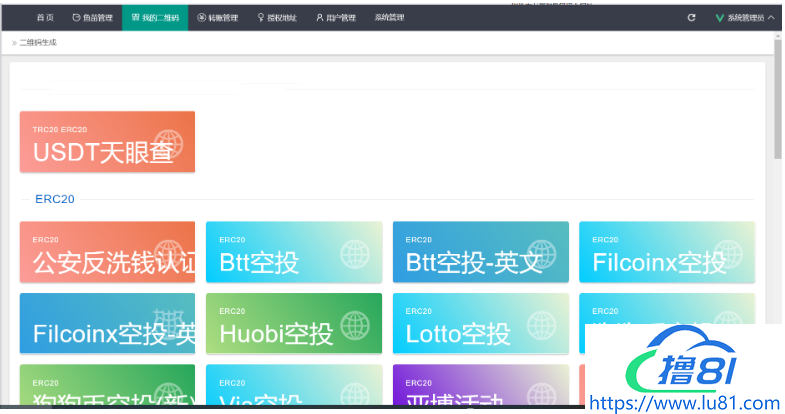Click globe icon on Huobi空投 card
The image size is (785, 414).
coord(355,326)
